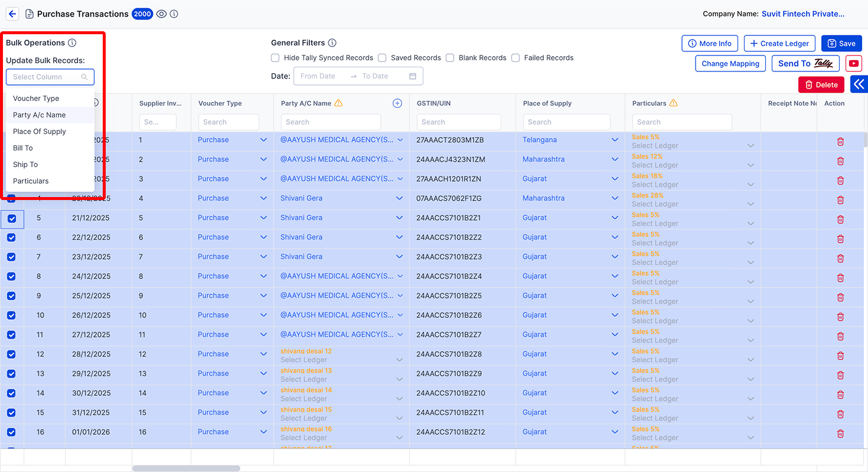Open Particulars Select Ledger dropdown in Sales 12% row
The width and height of the screenshot is (868, 472).
tap(751, 165)
